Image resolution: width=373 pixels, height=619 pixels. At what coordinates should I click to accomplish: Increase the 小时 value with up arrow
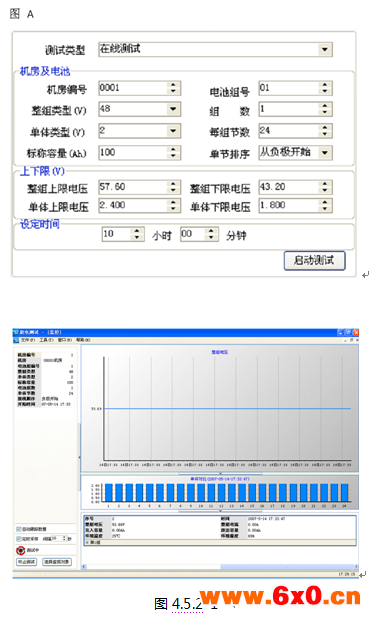pyautogui.click(x=137, y=231)
